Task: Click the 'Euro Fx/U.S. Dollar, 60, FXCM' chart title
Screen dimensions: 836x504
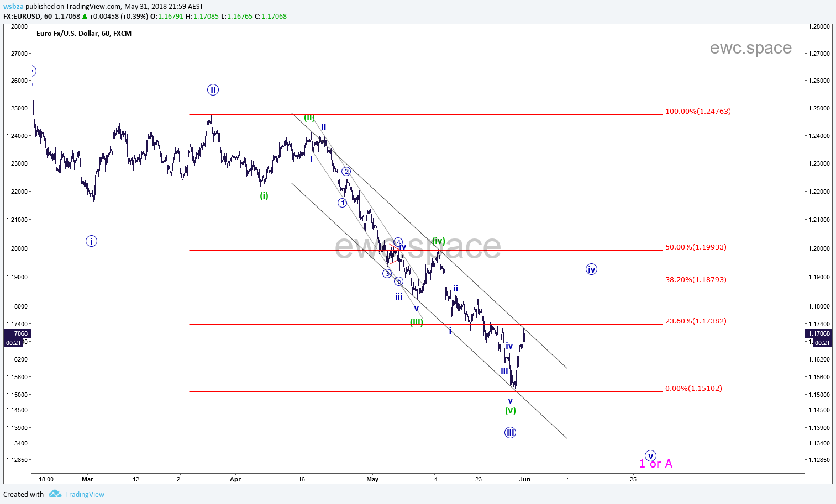Action: (x=84, y=34)
